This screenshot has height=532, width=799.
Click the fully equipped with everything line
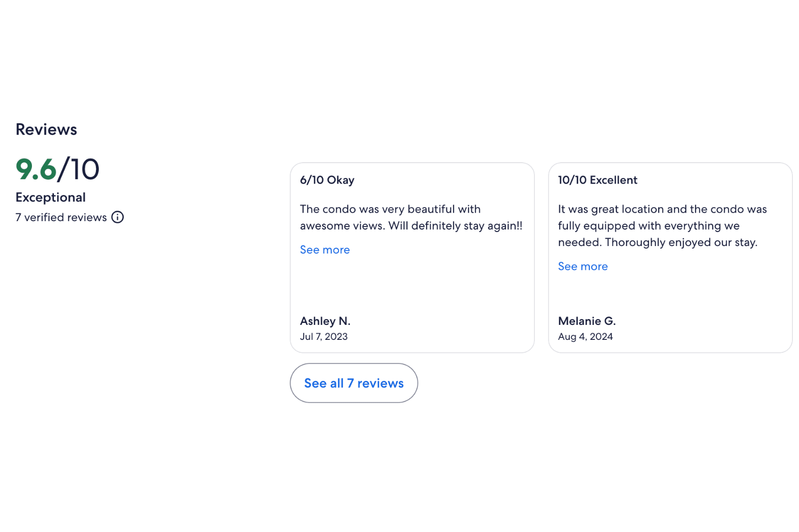coord(649,226)
